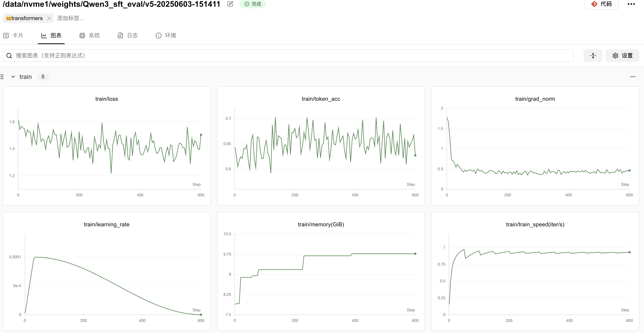The width and height of the screenshot is (644, 333).
Task: Click the edit pencil icon beside the run title
Action: [230, 4]
